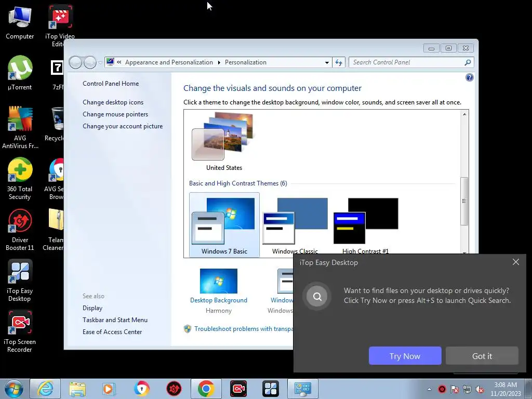Image resolution: width=532 pixels, height=399 pixels.
Task: Click the Control Panel help icon
Action: click(469, 78)
